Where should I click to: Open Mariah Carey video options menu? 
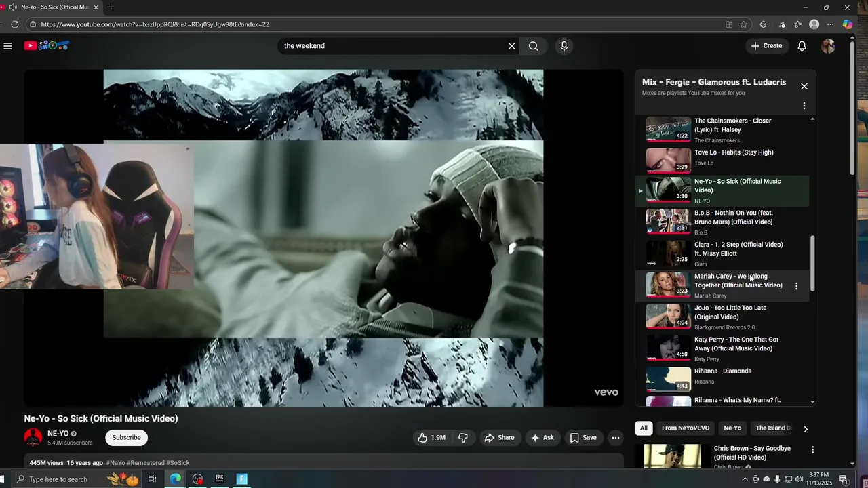tap(796, 286)
